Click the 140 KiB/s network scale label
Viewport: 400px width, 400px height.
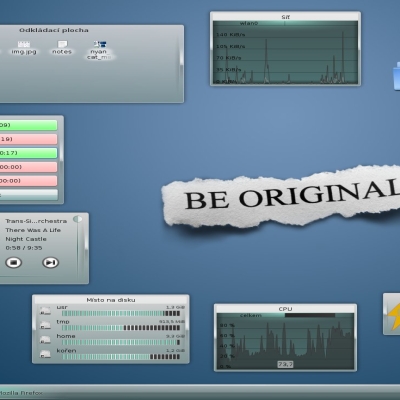[x=231, y=35]
